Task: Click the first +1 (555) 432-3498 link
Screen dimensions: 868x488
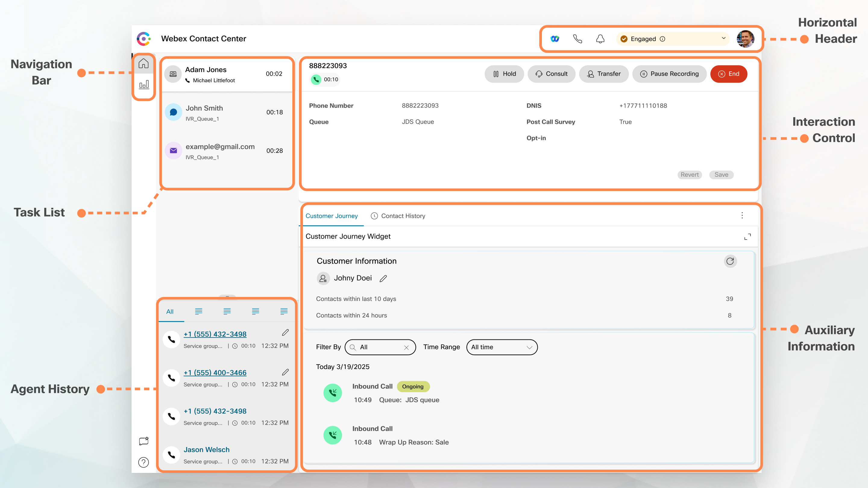Action: [x=215, y=334]
